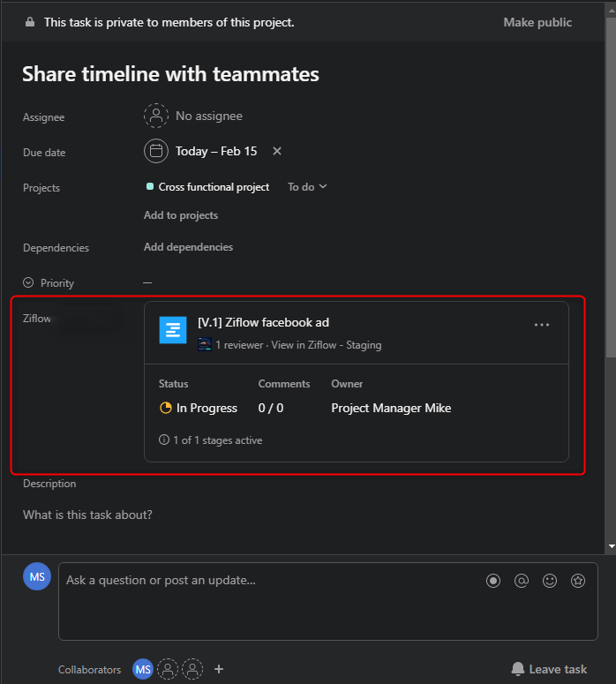The height and width of the screenshot is (684, 616).
Task: Click the MS collaborator avatar
Action: (142, 669)
